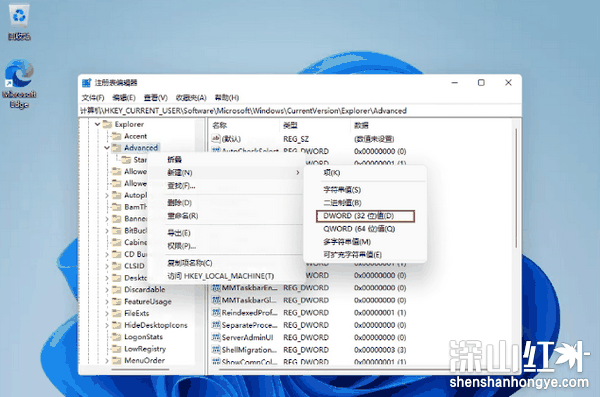Click the ReindexedProf... value icon
Image resolution: width=600 pixels, height=397 pixels.
pyautogui.click(x=216, y=313)
